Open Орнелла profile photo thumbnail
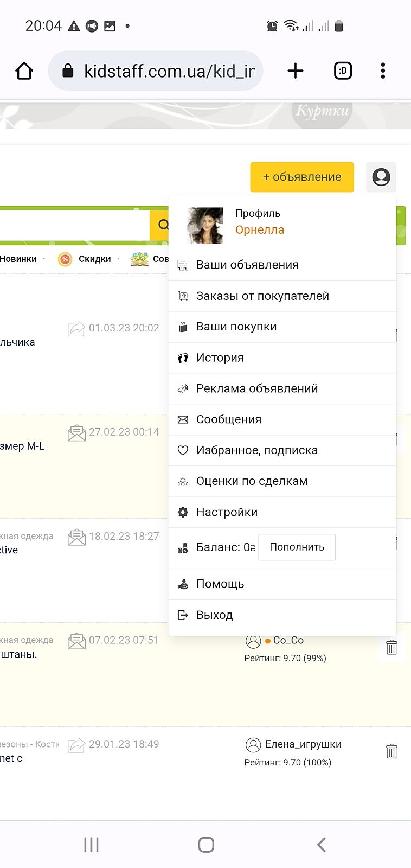 pos(205,226)
